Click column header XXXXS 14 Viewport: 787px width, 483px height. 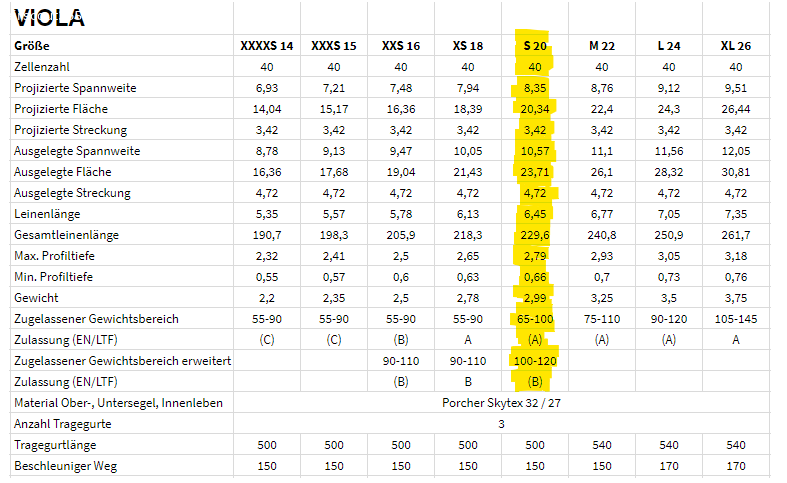[x=267, y=46]
